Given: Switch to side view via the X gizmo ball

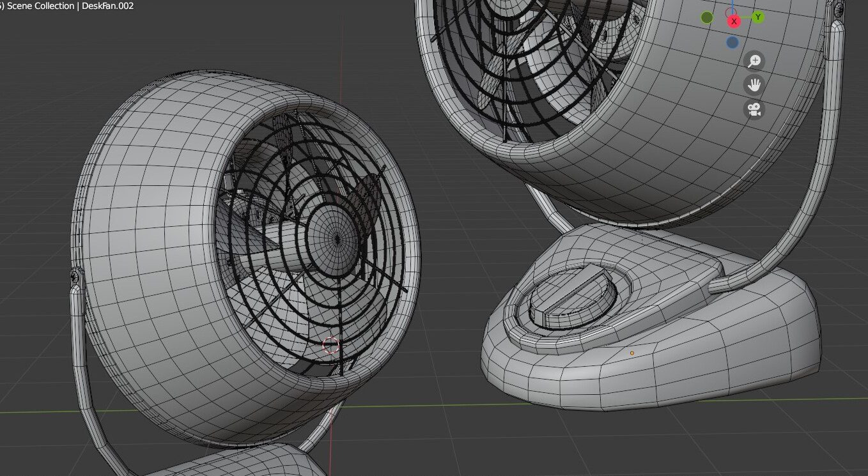Looking at the screenshot, I should [x=734, y=20].
